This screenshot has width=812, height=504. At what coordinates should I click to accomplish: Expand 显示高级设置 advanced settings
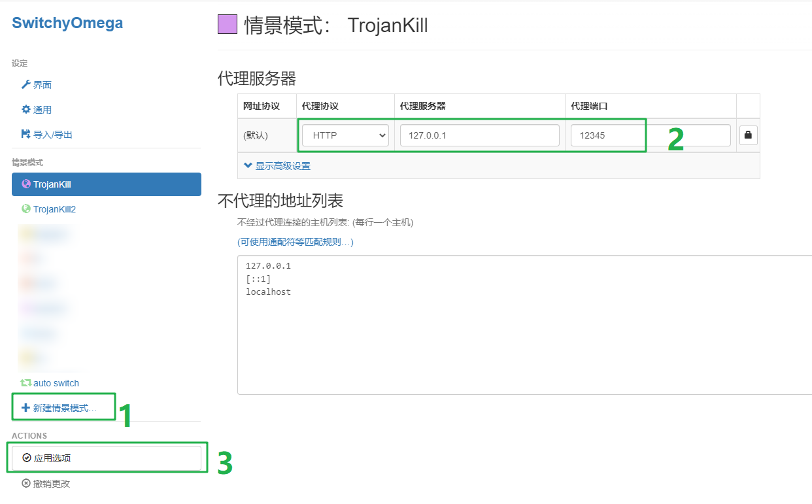pyautogui.click(x=277, y=166)
